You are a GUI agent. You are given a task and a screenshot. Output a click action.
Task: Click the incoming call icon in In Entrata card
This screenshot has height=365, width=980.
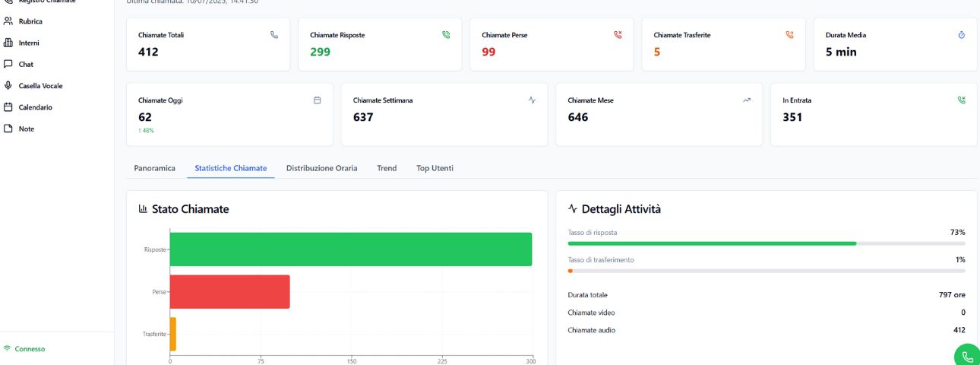(x=962, y=100)
